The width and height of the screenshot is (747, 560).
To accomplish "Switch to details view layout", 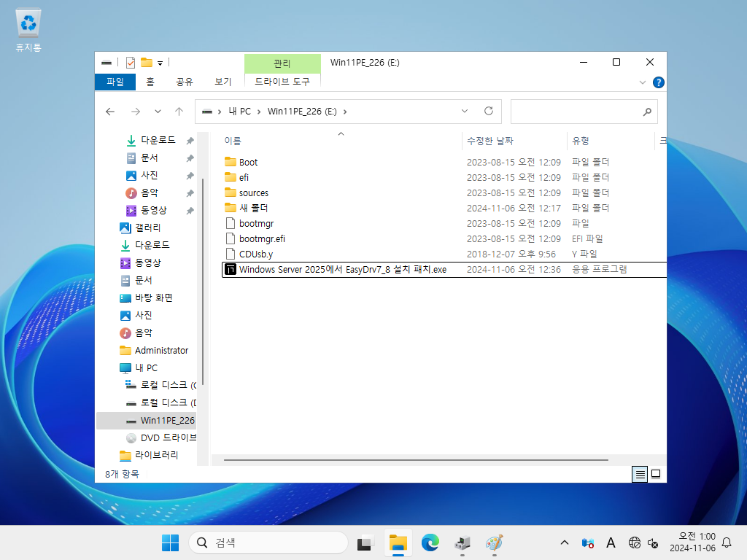I will [x=640, y=474].
